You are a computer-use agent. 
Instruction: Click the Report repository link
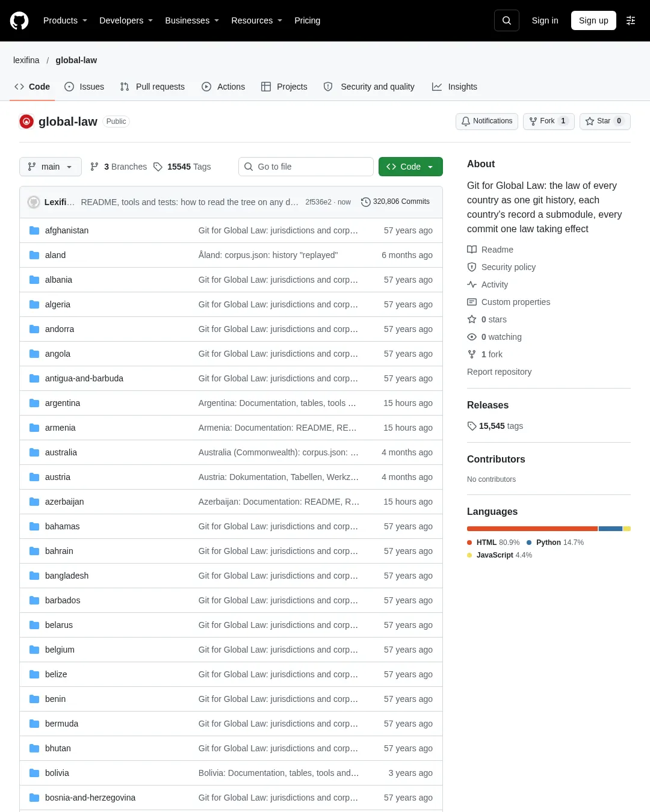tap(499, 372)
